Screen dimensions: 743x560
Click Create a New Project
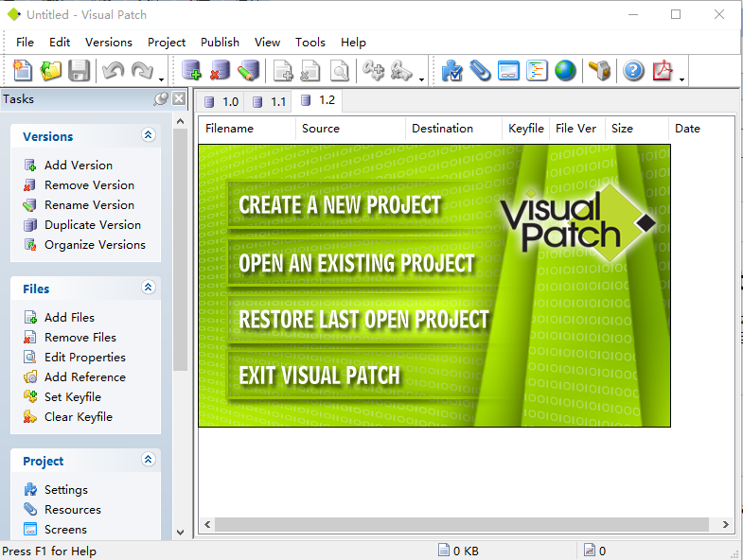[x=340, y=205]
